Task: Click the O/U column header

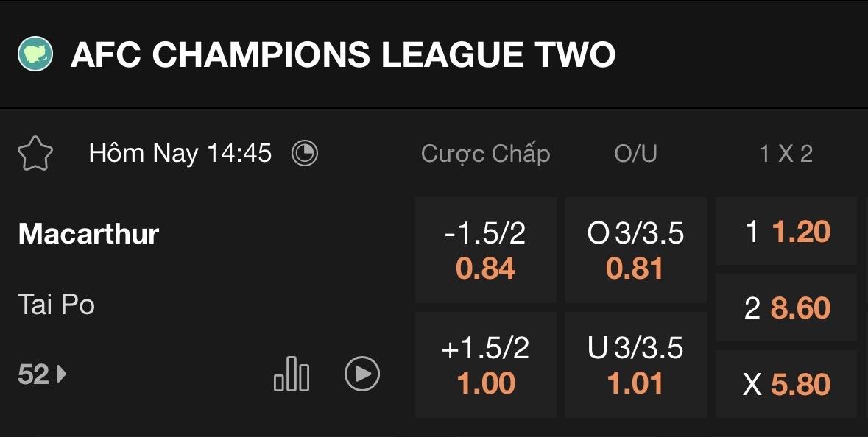Action: [635, 154]
